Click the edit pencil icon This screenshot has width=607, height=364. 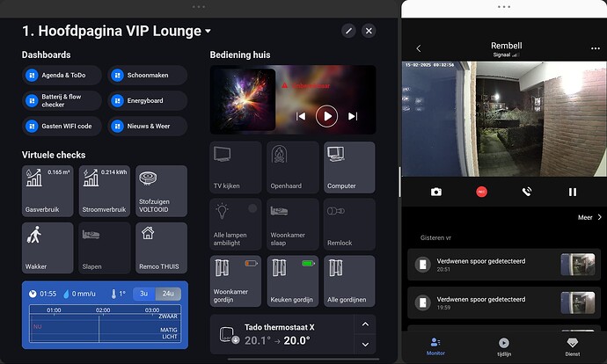[x=348, y=31]
